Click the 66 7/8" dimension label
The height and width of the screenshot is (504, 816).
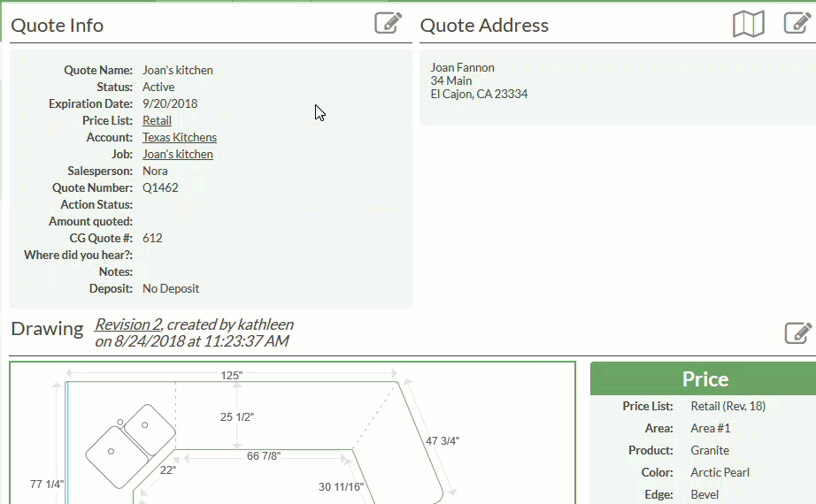click(264, 456)
